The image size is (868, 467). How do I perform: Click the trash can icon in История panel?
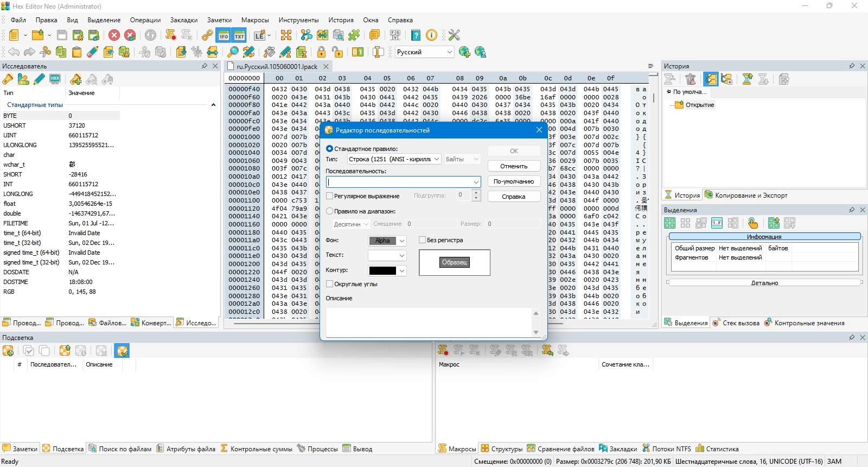[x=690, y=79]
